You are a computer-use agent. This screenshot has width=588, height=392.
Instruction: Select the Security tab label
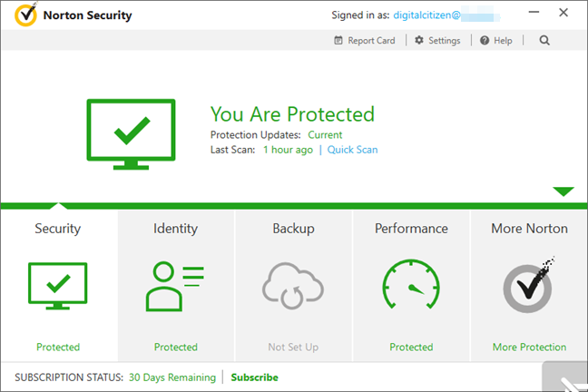pyautogui.click(x=58, y=229)
